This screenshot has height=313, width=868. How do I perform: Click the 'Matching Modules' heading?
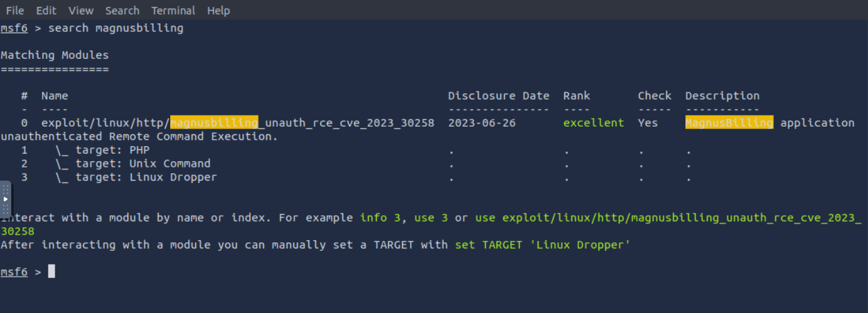click(x=55, y=55)
